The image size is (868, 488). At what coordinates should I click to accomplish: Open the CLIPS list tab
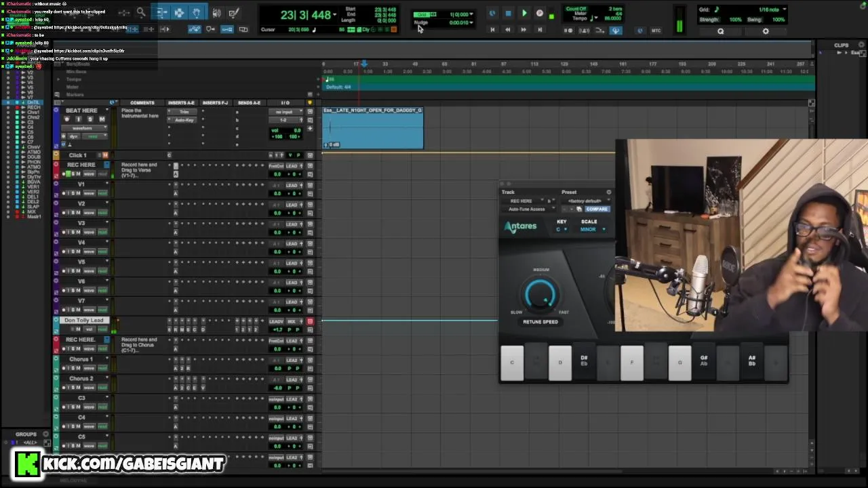842,45
